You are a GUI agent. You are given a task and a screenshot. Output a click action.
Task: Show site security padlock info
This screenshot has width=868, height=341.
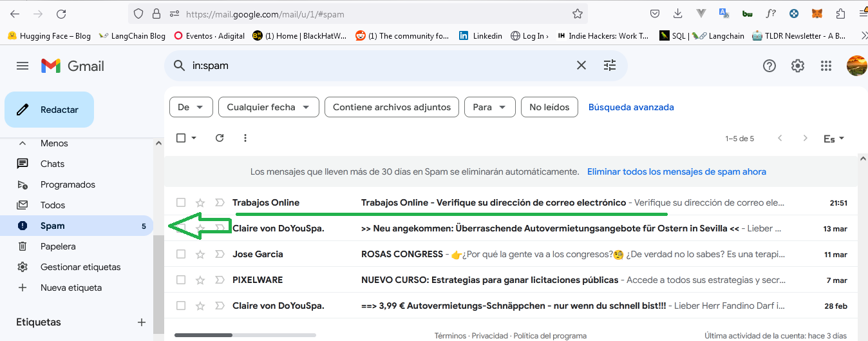click(156, 14)
